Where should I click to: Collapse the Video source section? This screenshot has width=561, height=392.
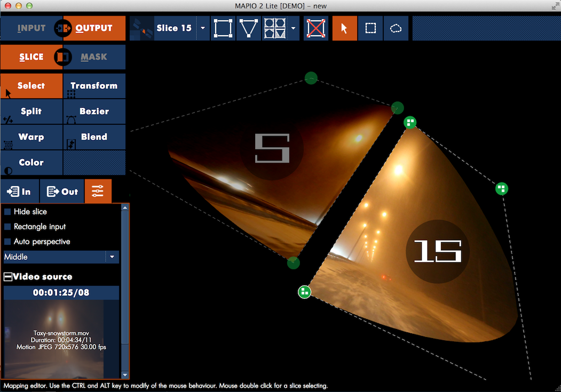click(7, 276)
